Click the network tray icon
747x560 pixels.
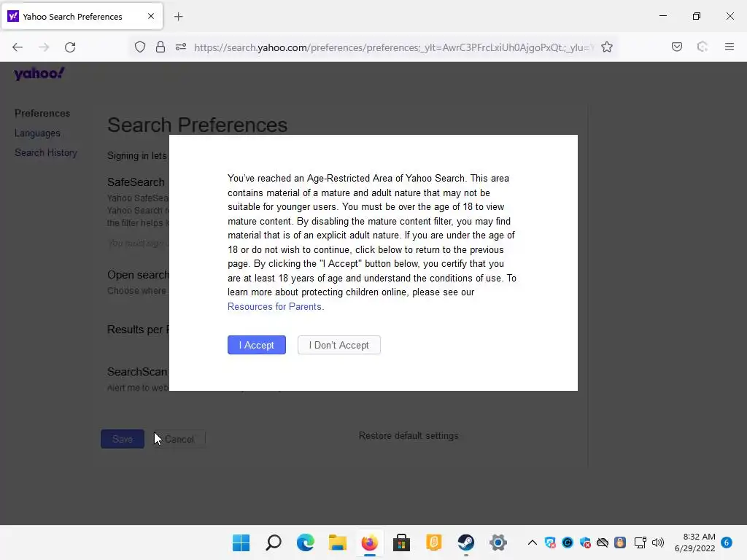click(x=640, y=542)
